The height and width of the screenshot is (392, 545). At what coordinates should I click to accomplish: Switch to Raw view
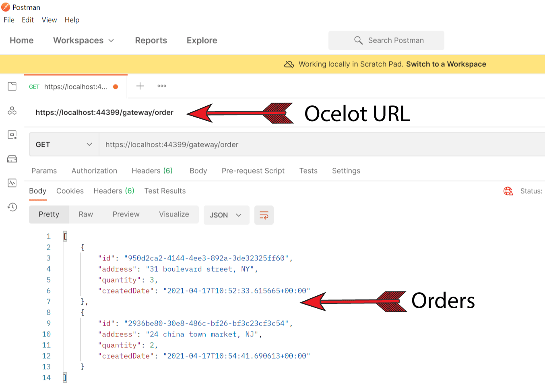pyautogui.click(x=86, y=214)
